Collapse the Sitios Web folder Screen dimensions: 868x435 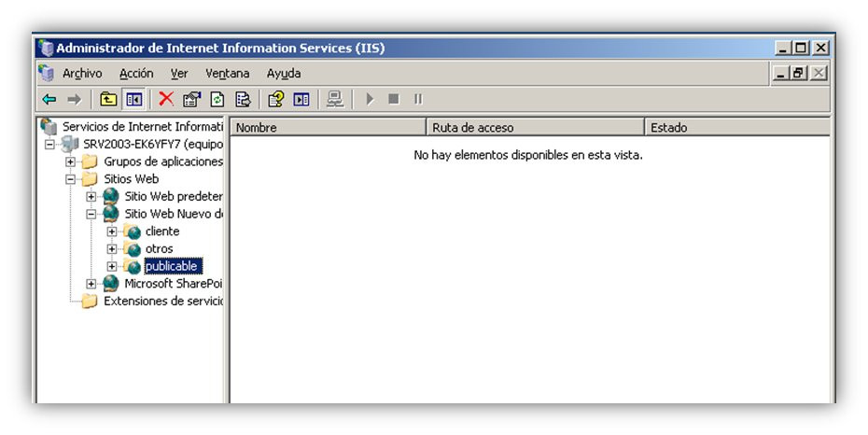70,179
